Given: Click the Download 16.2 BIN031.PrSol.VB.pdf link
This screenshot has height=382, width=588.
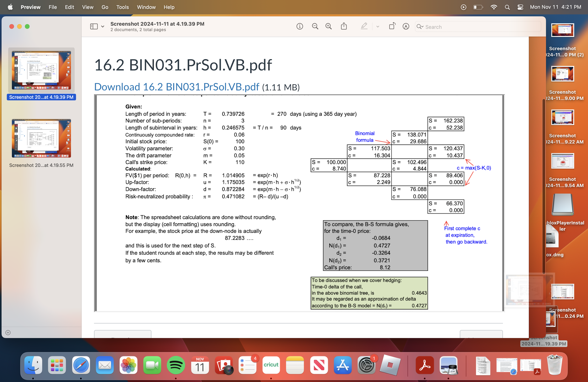Looking at the screenshot, I should tap(176, 87).
